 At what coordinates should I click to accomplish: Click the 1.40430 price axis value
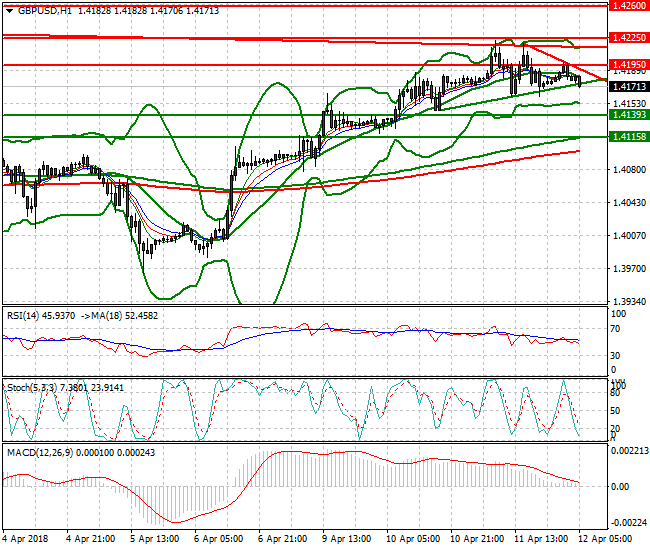(629, 203)
